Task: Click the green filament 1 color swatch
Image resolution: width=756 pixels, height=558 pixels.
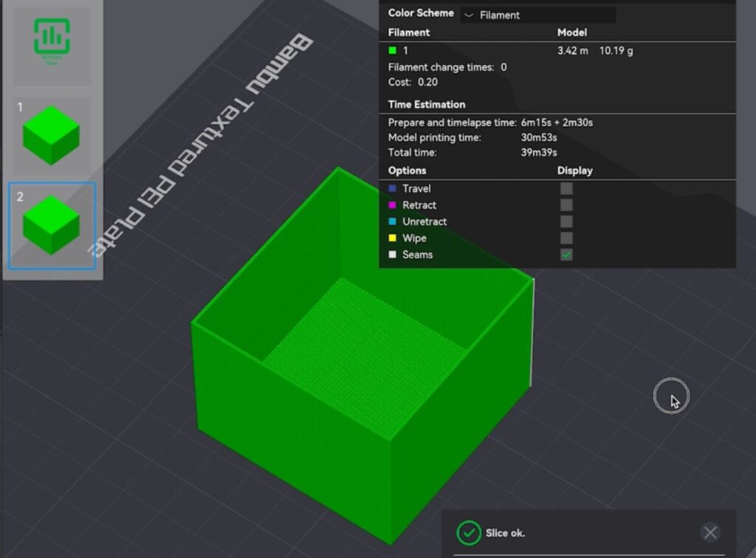Action: point(393,51)
